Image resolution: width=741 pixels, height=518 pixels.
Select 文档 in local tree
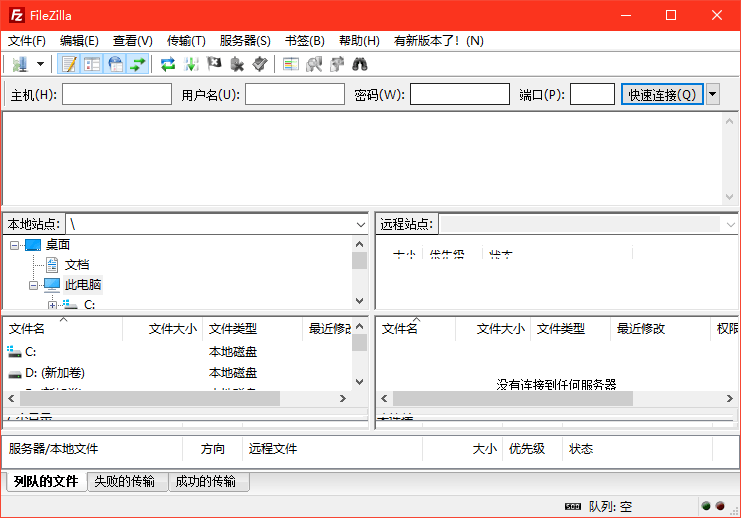click(77, 265)
